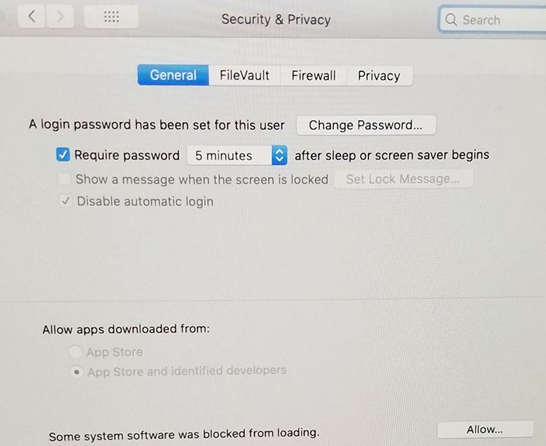Switch to the Privacy tab
Screen dimensions: 546x446
coord(379,76)
